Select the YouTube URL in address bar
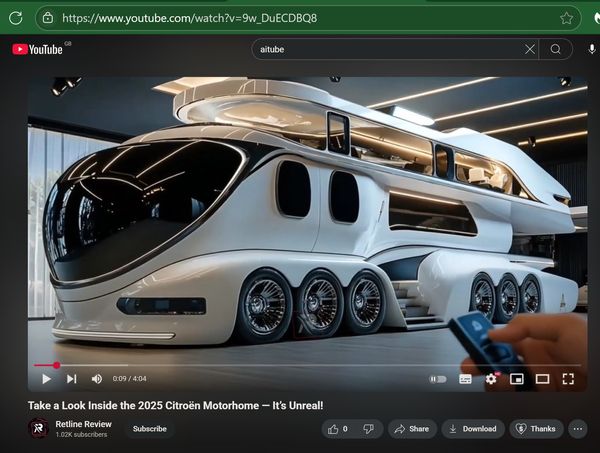This screenshot has height=453, width=600. [189, 18]
